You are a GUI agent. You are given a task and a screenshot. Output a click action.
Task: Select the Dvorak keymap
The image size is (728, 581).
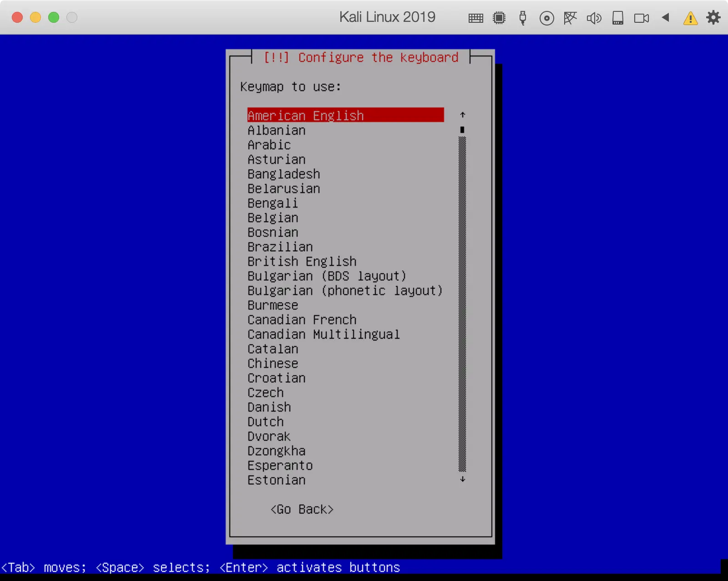(x=345, y=436)
